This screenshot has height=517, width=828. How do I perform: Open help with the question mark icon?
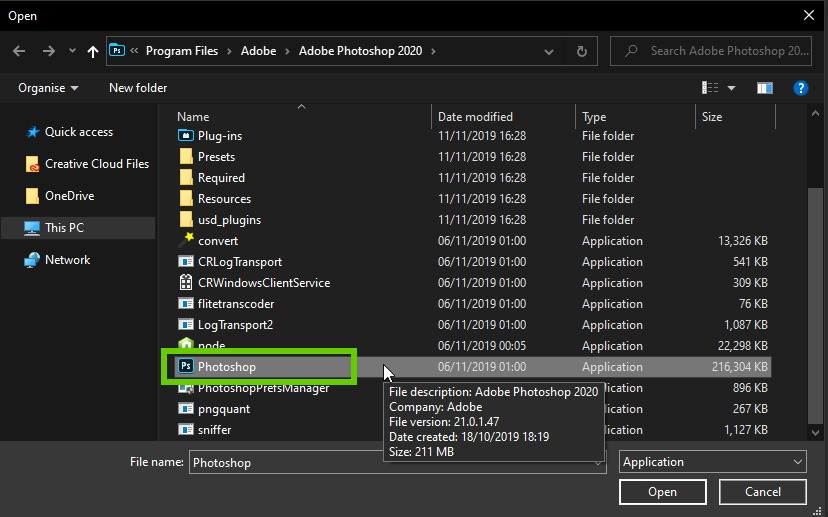click(x=801, y=88)
